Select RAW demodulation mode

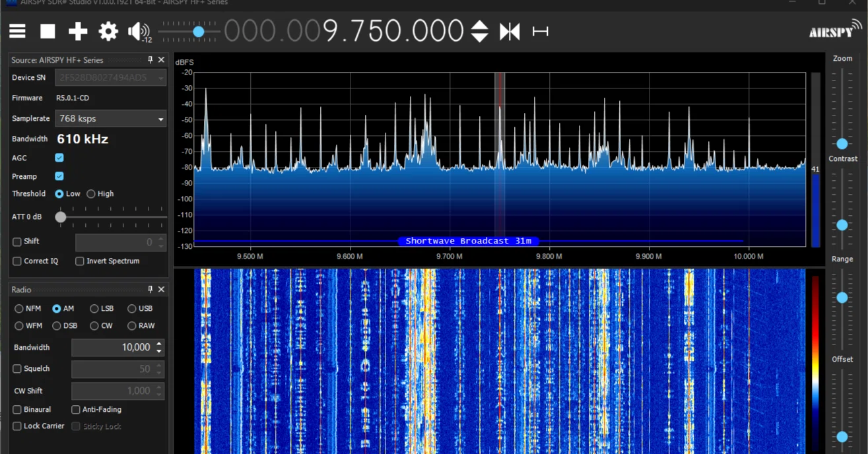(131, 326)
